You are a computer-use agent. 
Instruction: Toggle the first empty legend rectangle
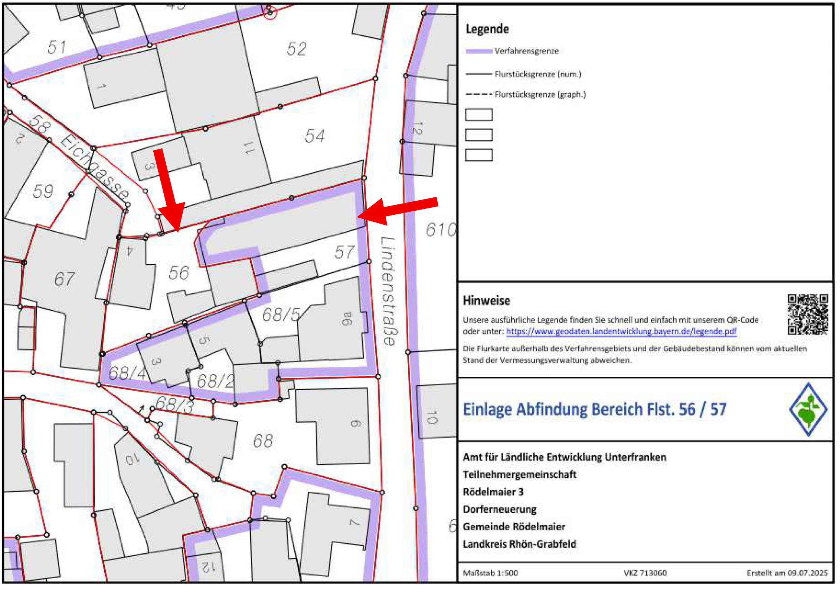click(479, 115)
